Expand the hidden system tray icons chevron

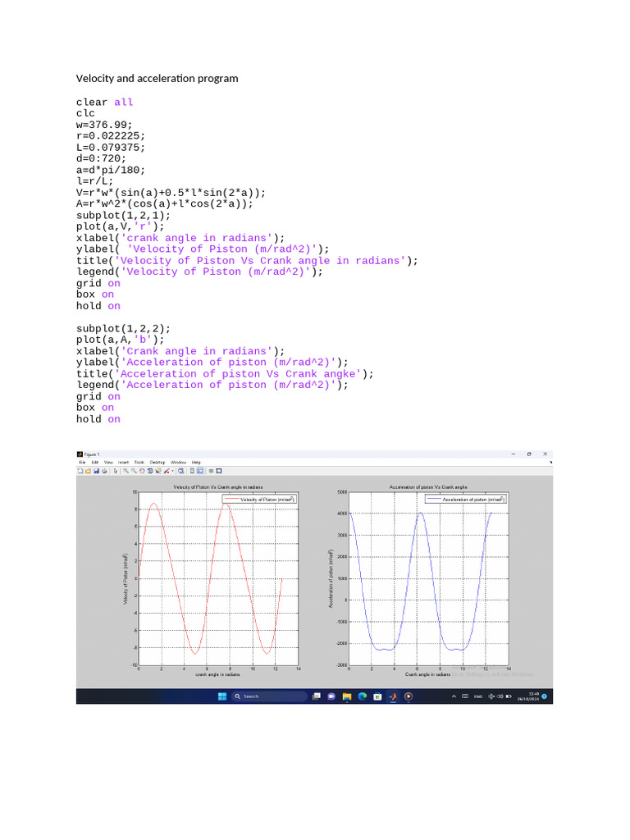pyautogui.click(x=454, y=696)
